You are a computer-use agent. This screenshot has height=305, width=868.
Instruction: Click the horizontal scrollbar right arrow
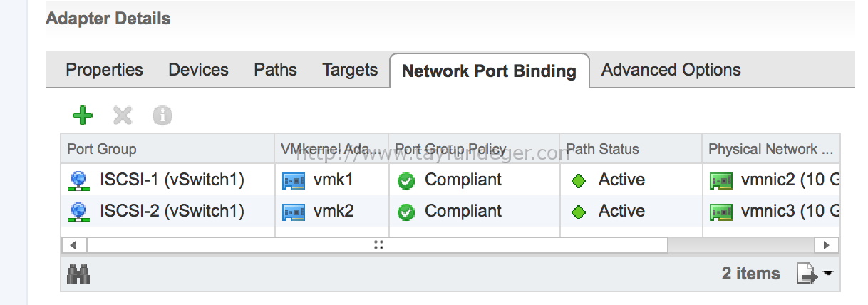coord(827,245)
